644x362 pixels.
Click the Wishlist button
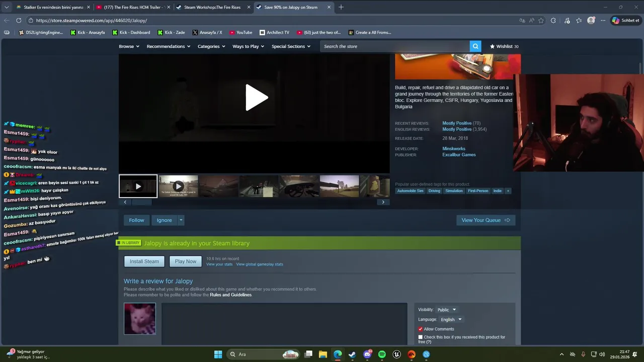(504, 46)
